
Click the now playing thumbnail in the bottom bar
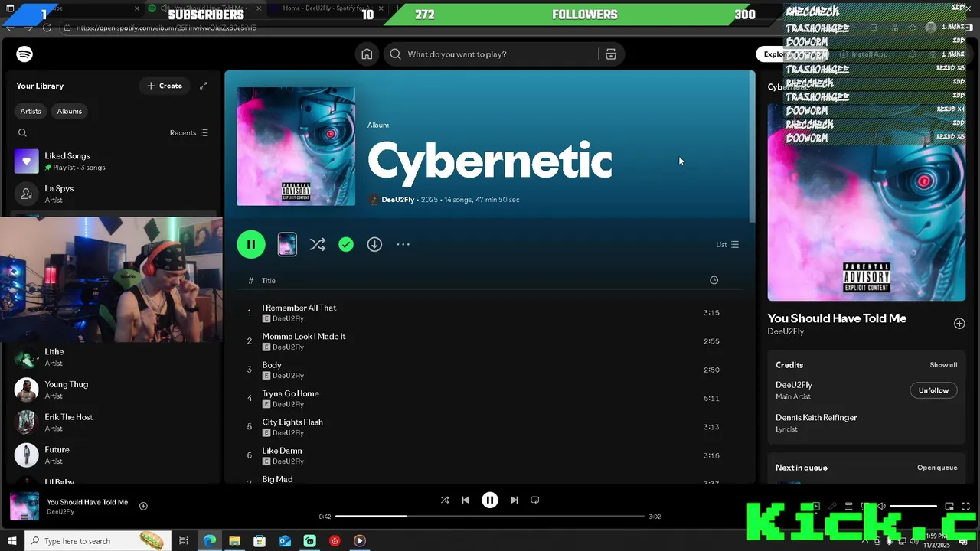point(24,507)
